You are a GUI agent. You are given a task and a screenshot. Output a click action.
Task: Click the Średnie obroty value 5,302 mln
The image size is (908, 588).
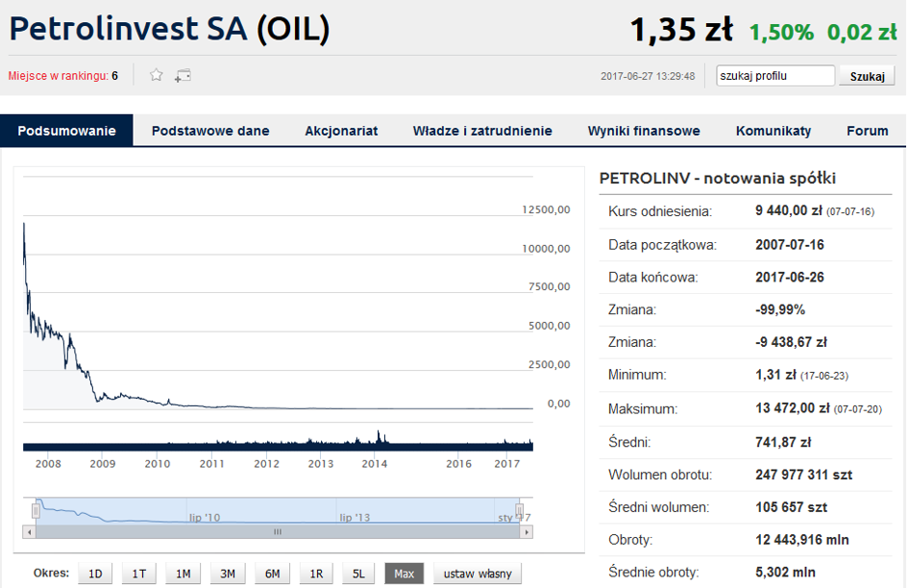click(785, 572)
